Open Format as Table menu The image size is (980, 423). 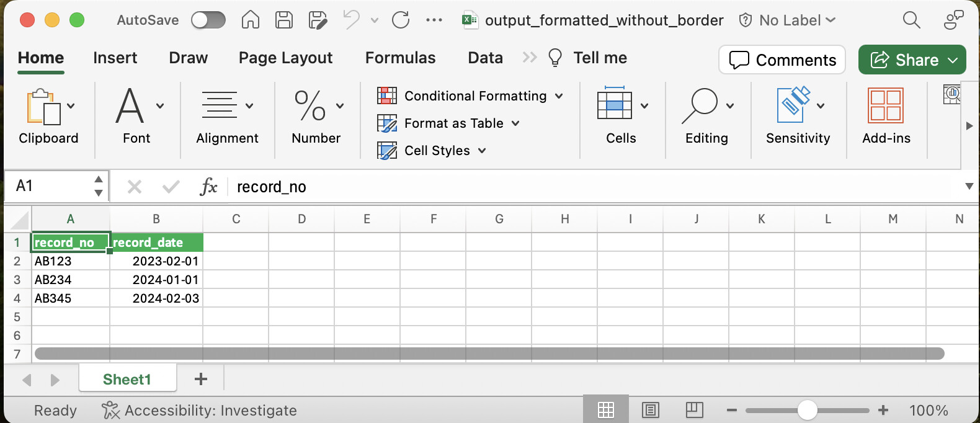[448, 123]
